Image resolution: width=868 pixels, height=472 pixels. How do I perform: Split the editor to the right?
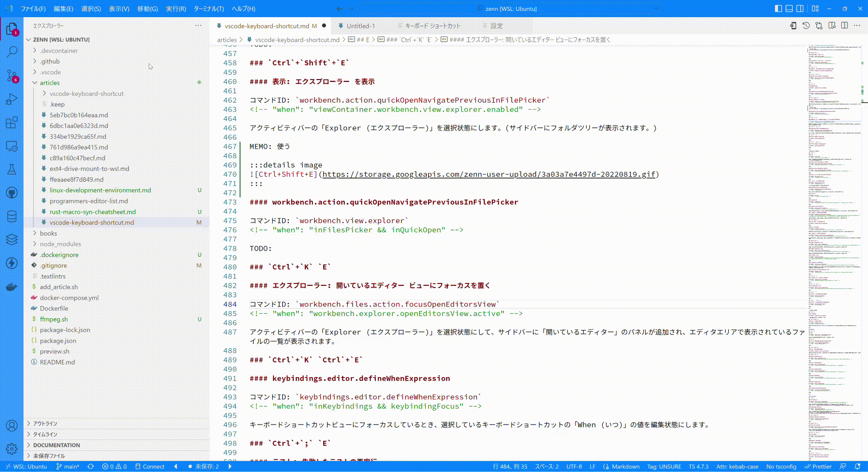coord(844,26)
